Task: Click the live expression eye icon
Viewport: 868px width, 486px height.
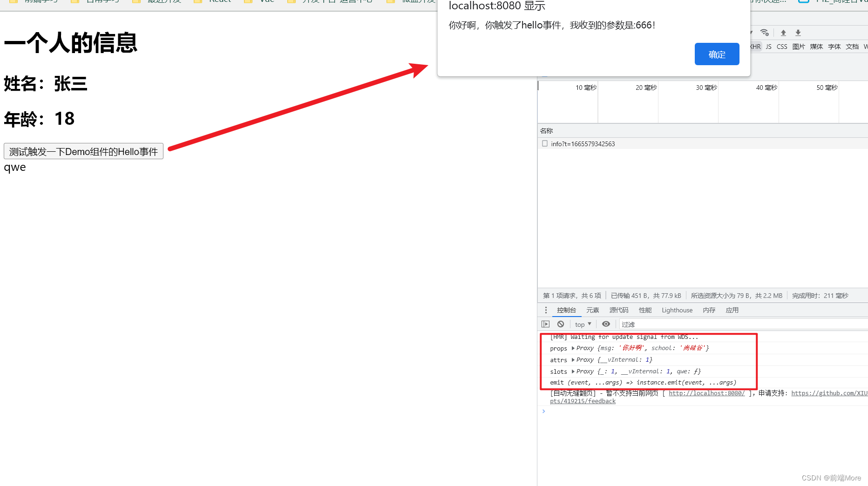Action: (x=606, y=324)
